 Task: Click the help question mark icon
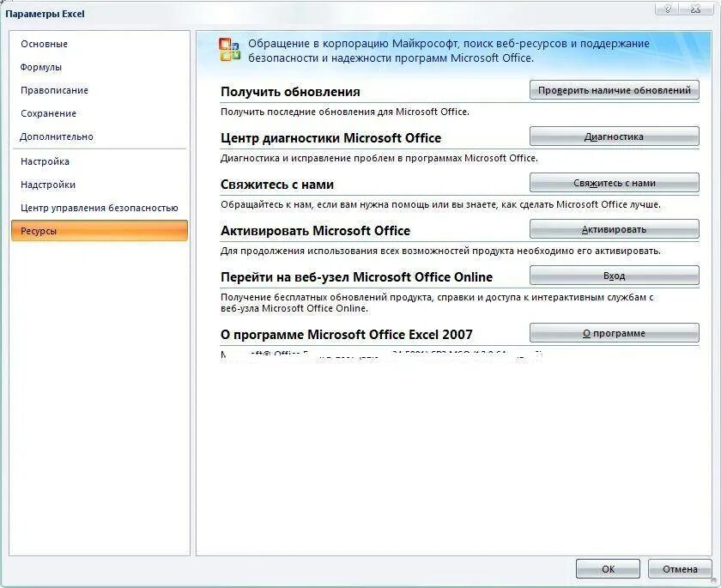(x=668, y=9)
